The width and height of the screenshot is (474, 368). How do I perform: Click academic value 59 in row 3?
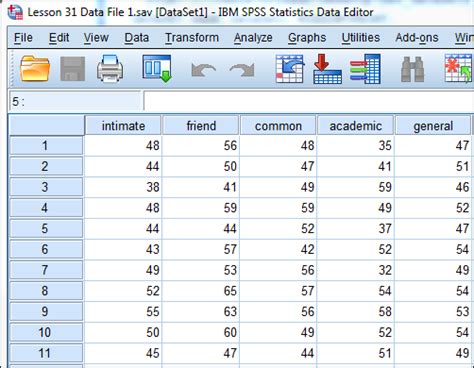pyautogui.click(x=356, y=187)
